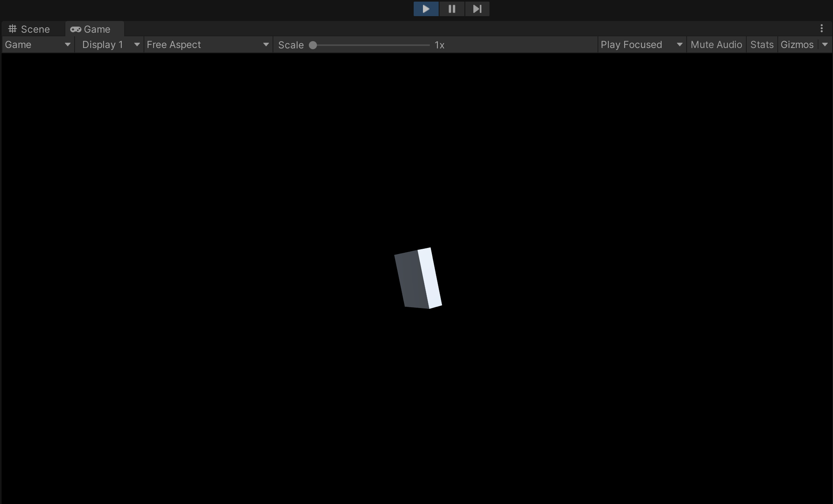This screenshot has width=833, height=504.
Task: Click the Scene tab grid icon
Action: 12,29
